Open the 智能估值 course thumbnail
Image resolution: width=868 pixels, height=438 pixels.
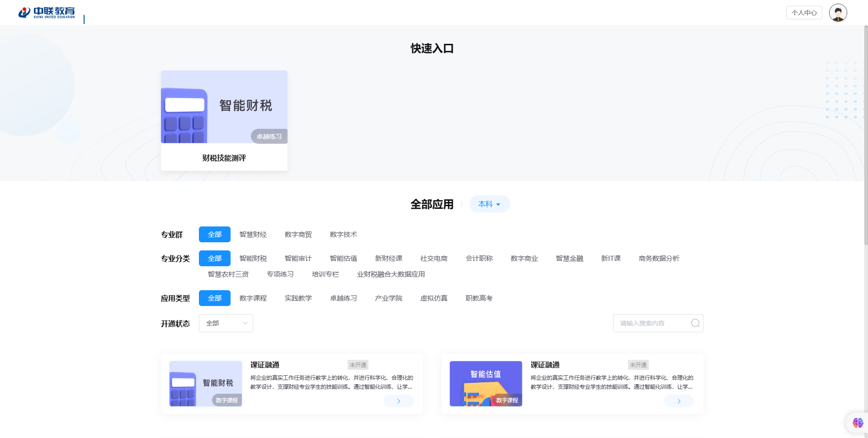click(x=486, y=383)
